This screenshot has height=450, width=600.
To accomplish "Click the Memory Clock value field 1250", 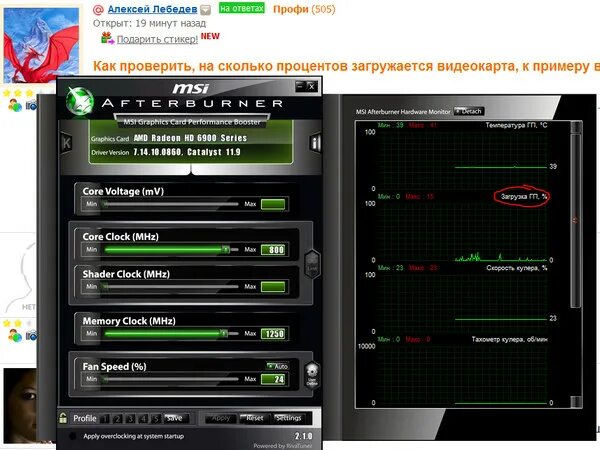I will [273, 334].
